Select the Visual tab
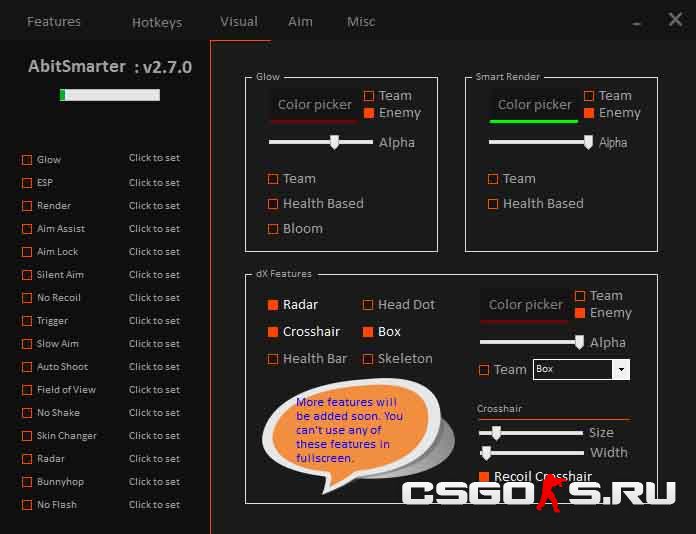 [239, 22]
